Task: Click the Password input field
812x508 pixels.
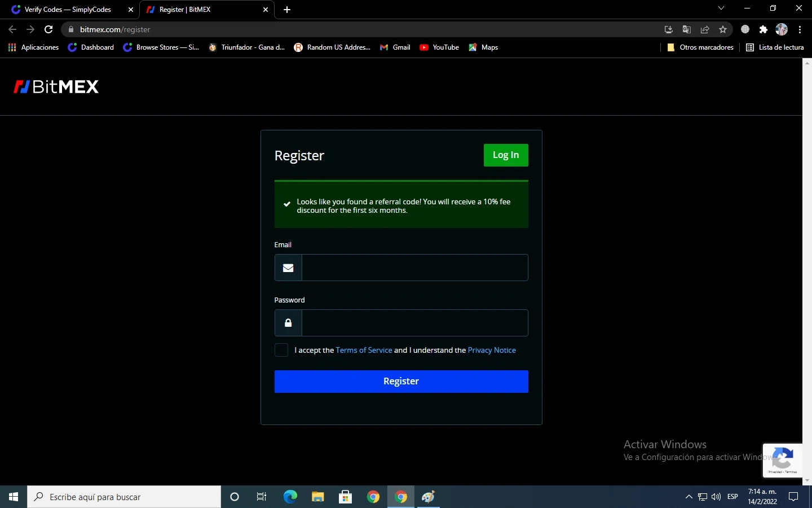Action: click(x=415, y=323)
